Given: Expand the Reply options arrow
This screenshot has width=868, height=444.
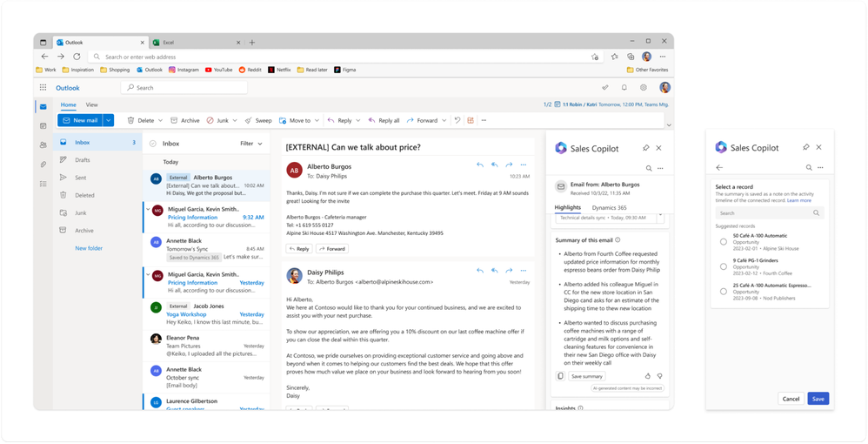Looking at the screenshot, I should [357, 120].
